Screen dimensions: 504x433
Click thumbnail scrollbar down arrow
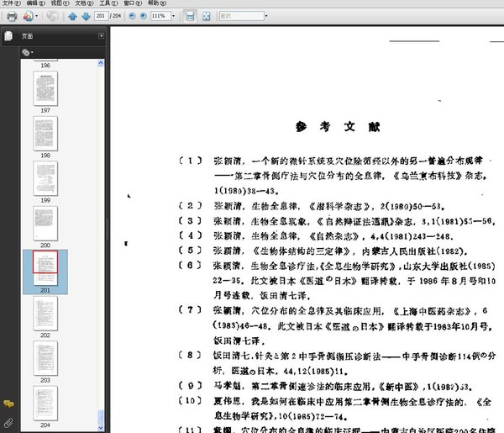pos(101,427)
